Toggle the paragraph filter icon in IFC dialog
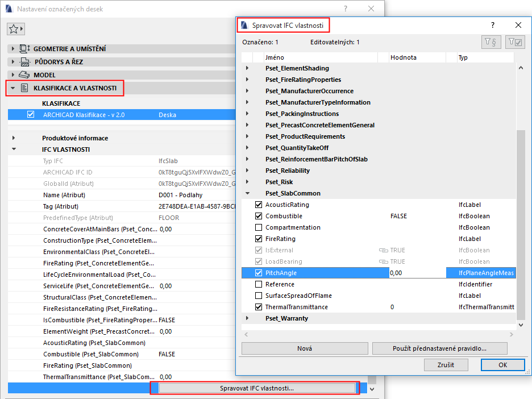The width and height of the screenshot is (532, 399). pos(491,42)
